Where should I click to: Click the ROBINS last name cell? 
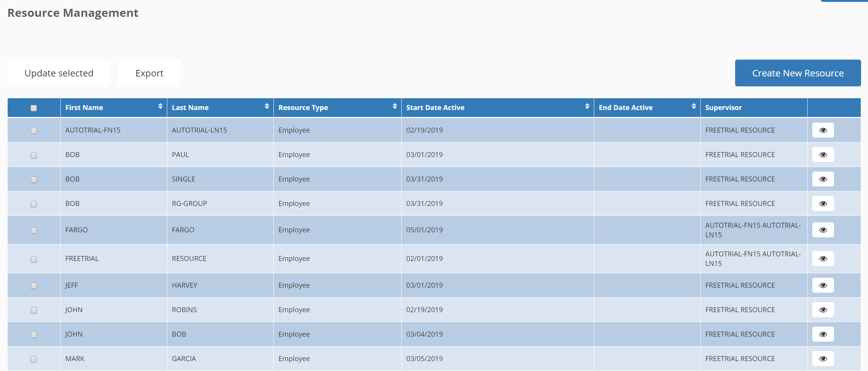tap(220, 310)
